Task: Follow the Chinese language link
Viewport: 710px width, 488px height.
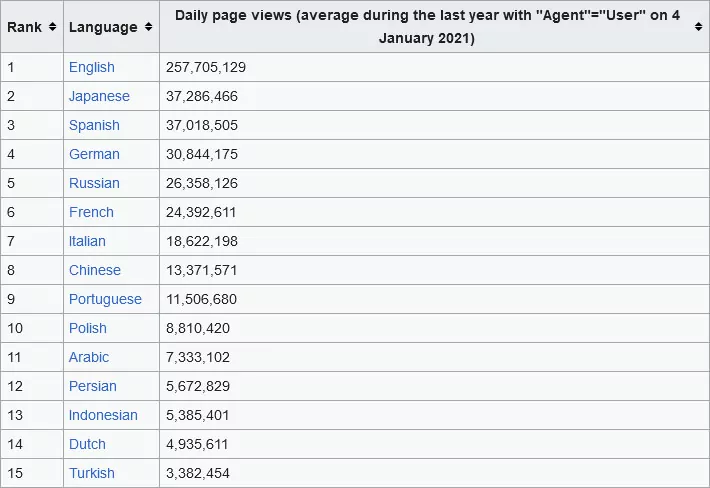Action: [95, 270]
